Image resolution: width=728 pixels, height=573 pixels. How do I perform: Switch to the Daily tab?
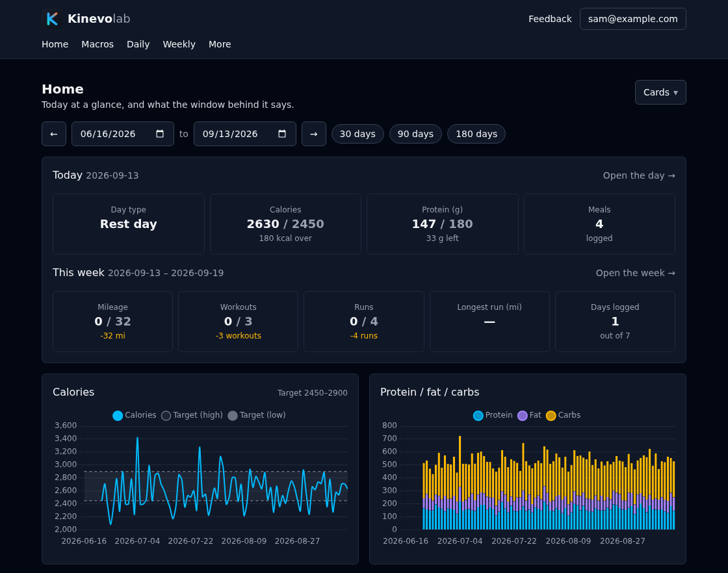[x=138, y=44]
